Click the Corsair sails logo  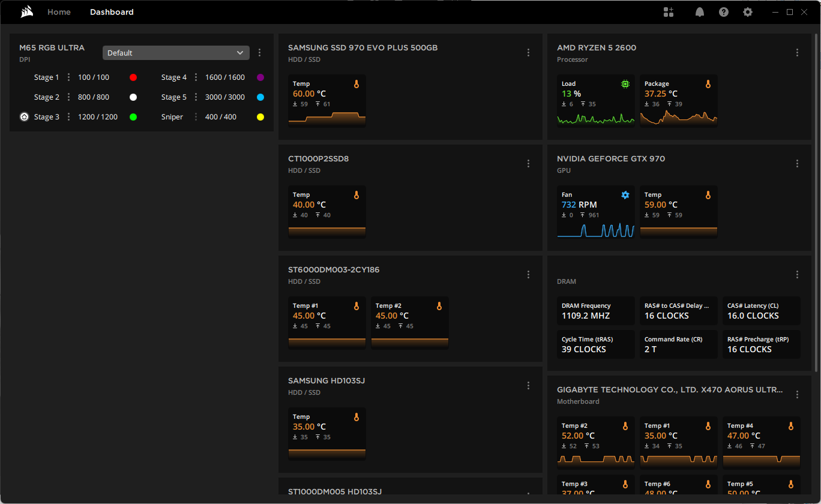[x=26, y=12]
